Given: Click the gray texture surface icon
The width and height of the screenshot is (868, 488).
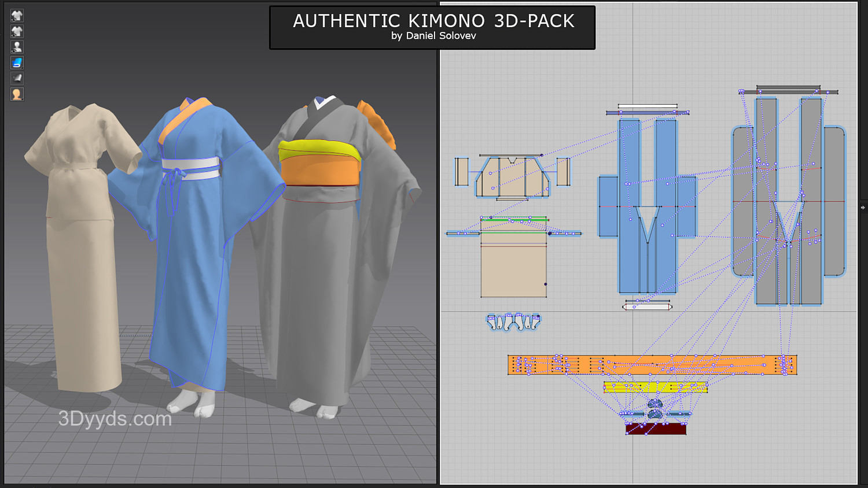Looking at the screenshot, I should 17,78.
